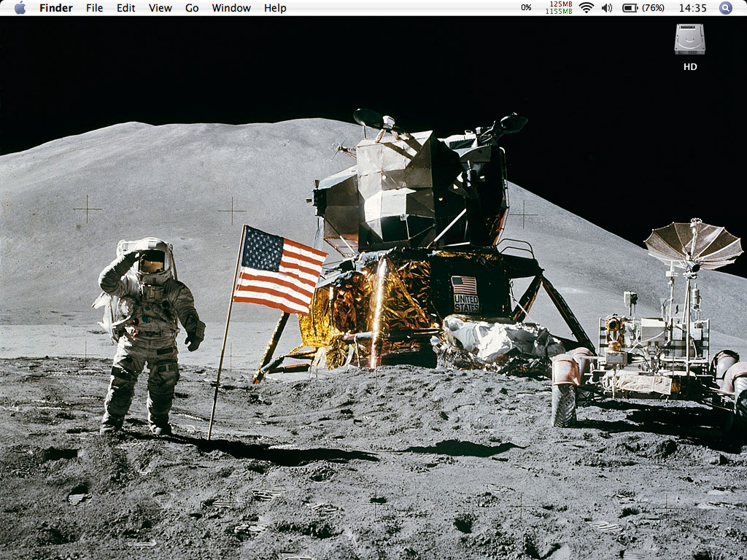Open the File menu
747x560 pixels.
pyautogui.click(x=94, y=7)
